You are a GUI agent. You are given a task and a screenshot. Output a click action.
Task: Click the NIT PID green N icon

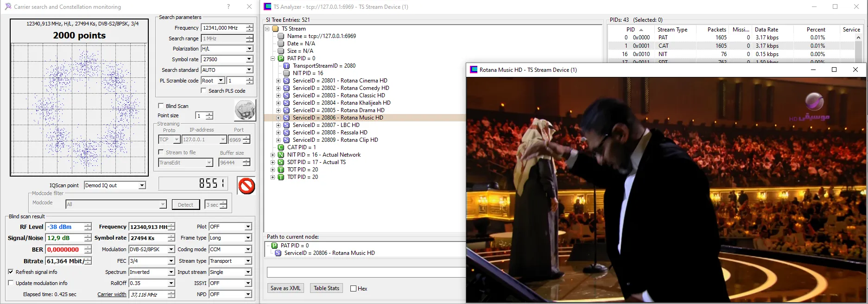281,155
